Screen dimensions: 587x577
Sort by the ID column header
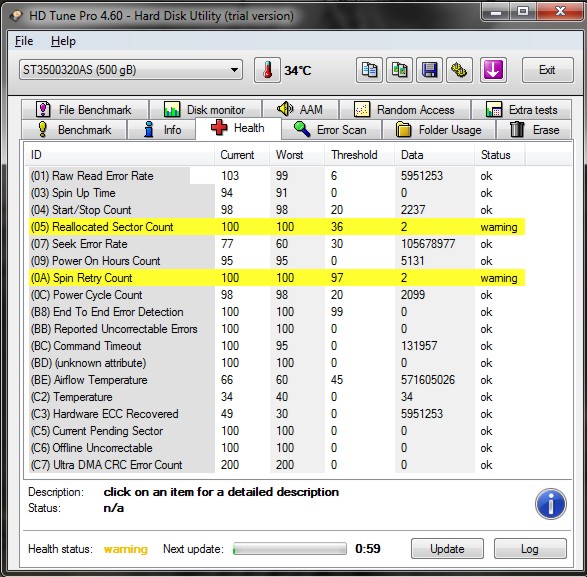pos(120,155)
